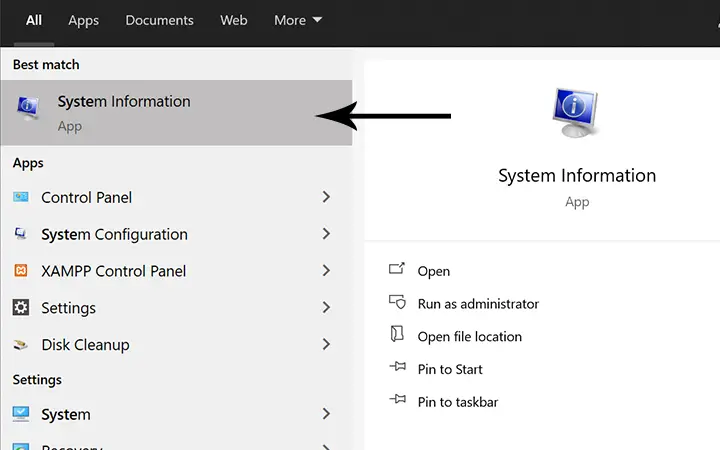The height and width of the screenshot is (450, 720).
Task: Click the System Information title in preview pane
Action: [577, 176]
